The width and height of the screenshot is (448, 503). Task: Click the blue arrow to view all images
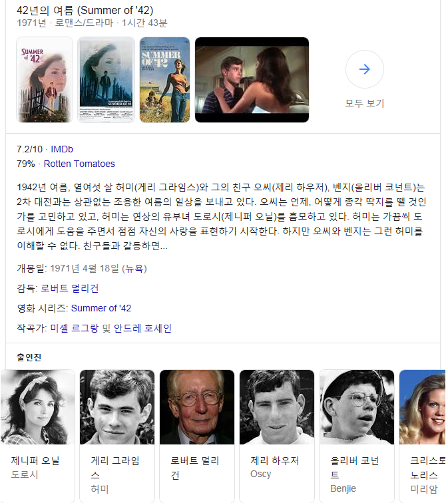click(364, 69)
